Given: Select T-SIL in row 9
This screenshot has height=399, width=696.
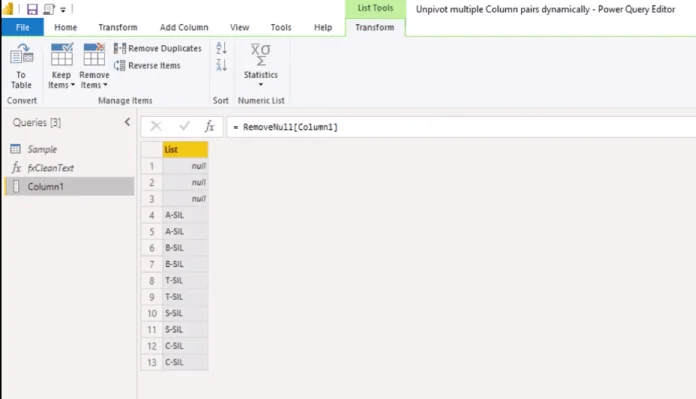Looking at the screenshot, I should pos(185,297).
